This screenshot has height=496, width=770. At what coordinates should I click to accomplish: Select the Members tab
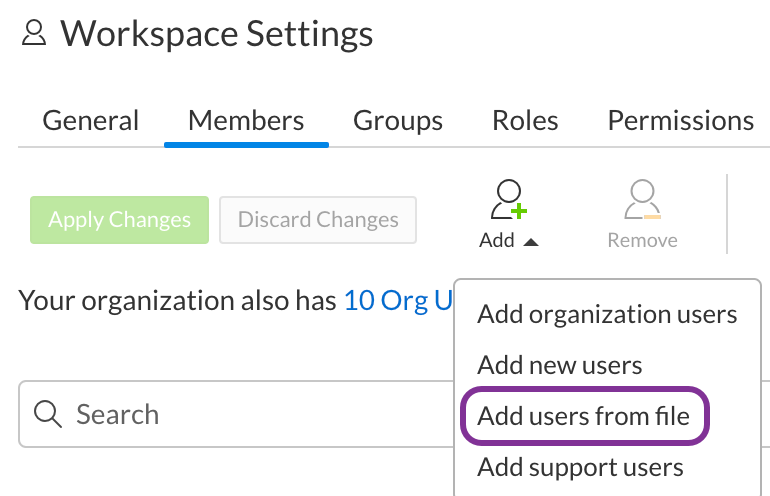[x=246, y=121]
